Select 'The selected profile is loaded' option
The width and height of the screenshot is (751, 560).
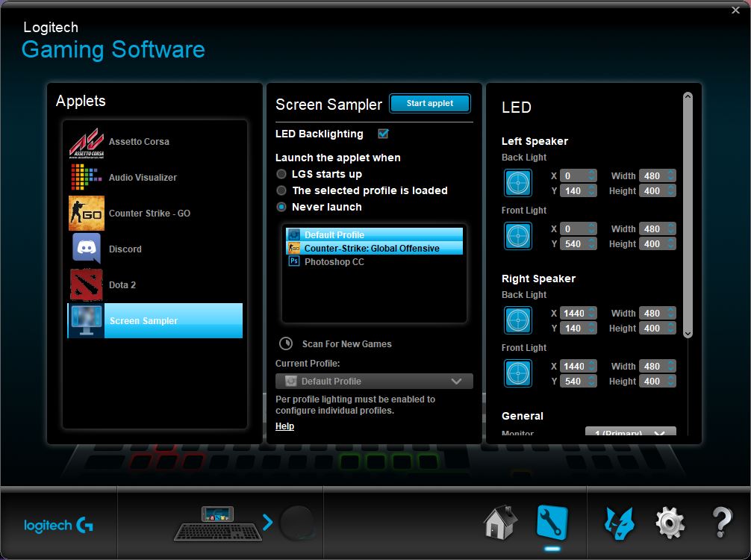pyautogui.click(x=281, y=190)
